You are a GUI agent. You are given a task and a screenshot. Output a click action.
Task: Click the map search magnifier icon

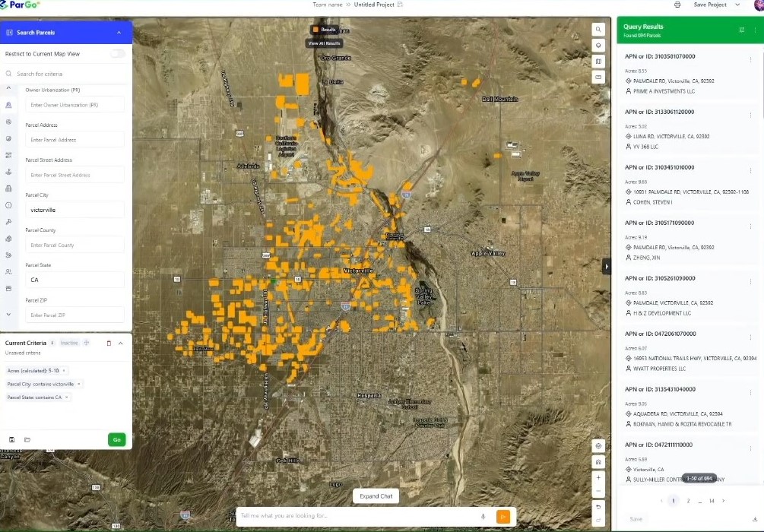(598, 30)
